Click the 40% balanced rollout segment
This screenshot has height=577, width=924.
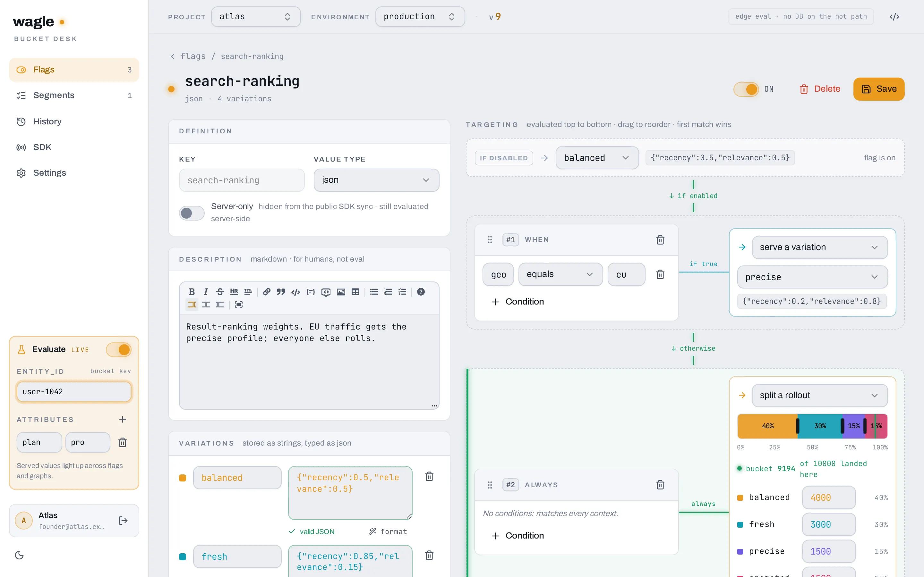pyautogui.click(x=767, y=426)
